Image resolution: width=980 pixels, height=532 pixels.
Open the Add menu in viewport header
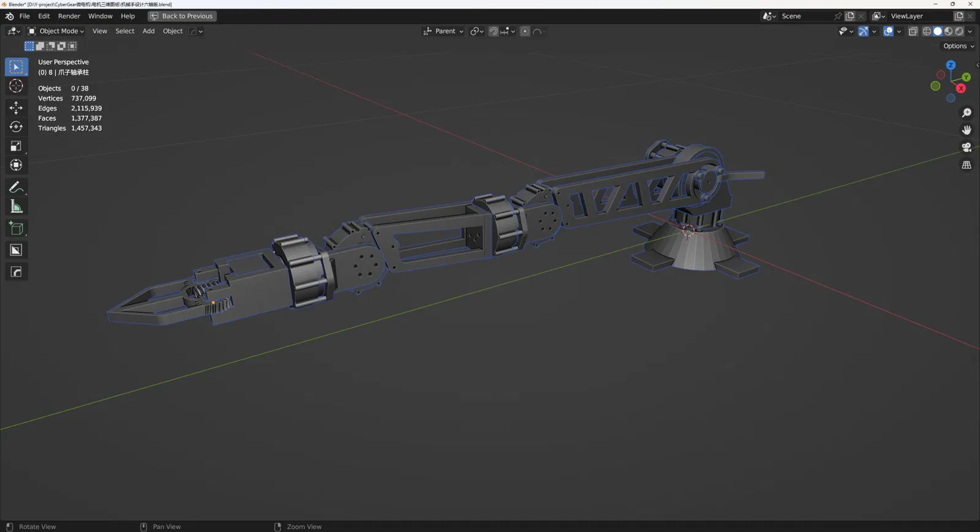point(148,31)
